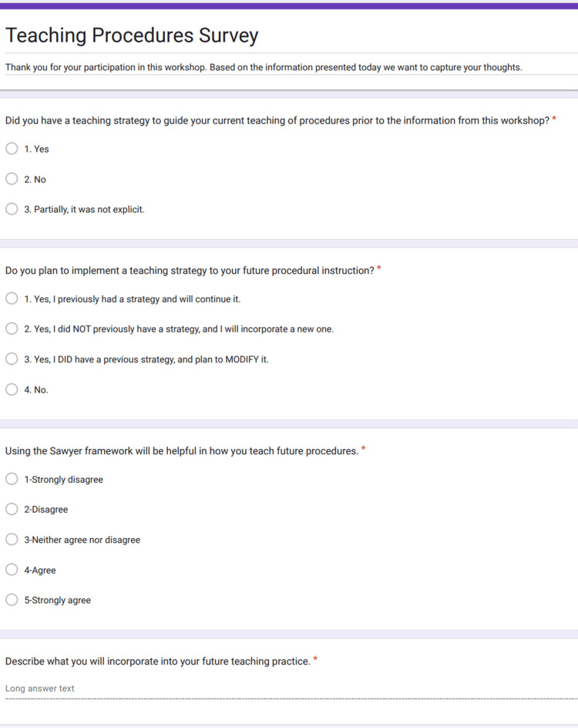The height and width of the screenshot is (728, 578).
Task: Click the Teaching Procedures Survey title
Action: pyautogui.click(x=132, y=35)
